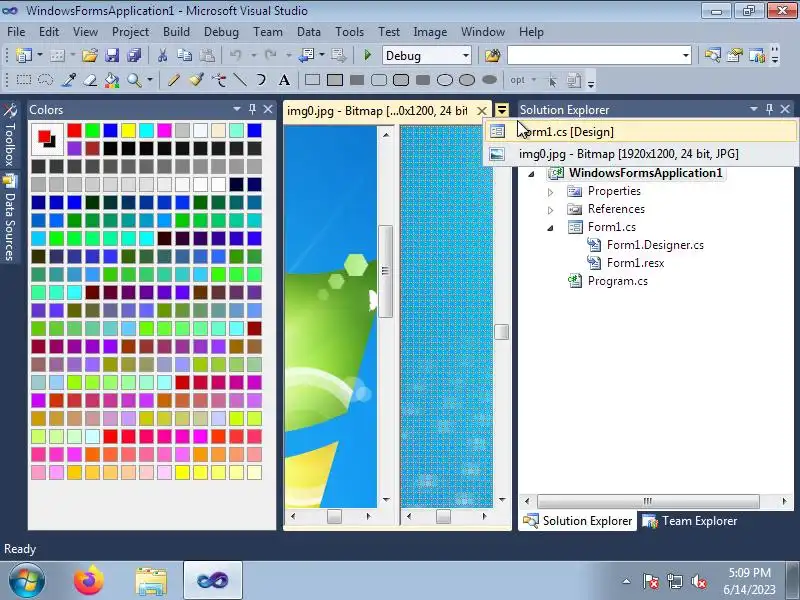
Task: Select the Rectangle Selection tool
Action: 24,80
